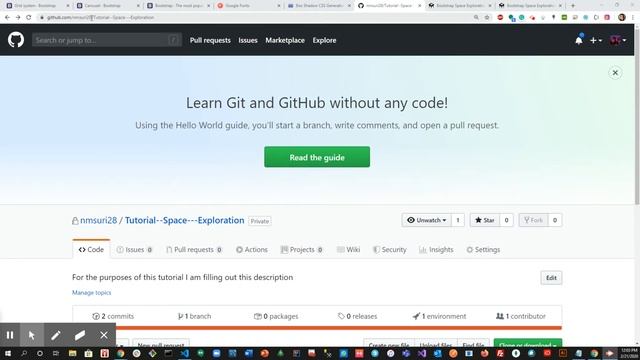This screenshot has height=360, width=640.
Task: Open the Windows Start menu
Action: (8, 353)
